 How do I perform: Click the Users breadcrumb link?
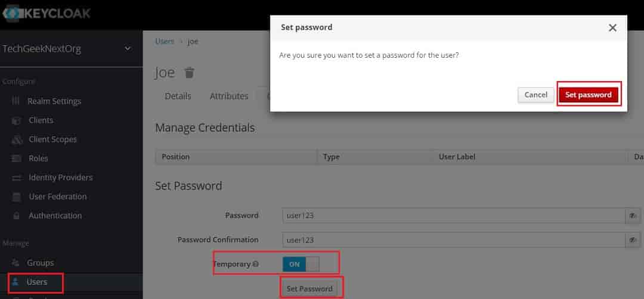165,42
